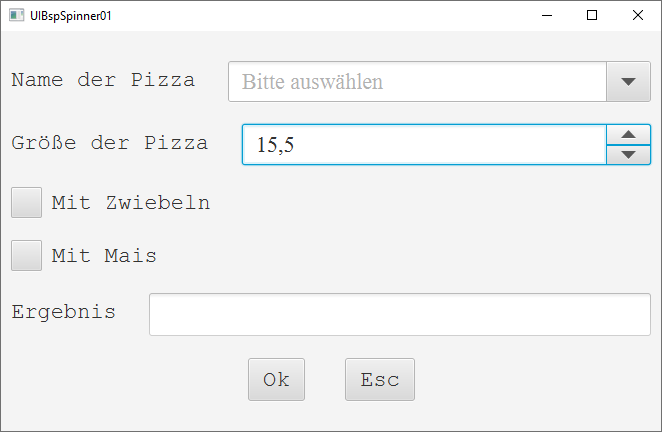This screenshot has width=662, height=432.
Task: Focus the Ergebnis result text field
Action: click(x=399, y=314)
